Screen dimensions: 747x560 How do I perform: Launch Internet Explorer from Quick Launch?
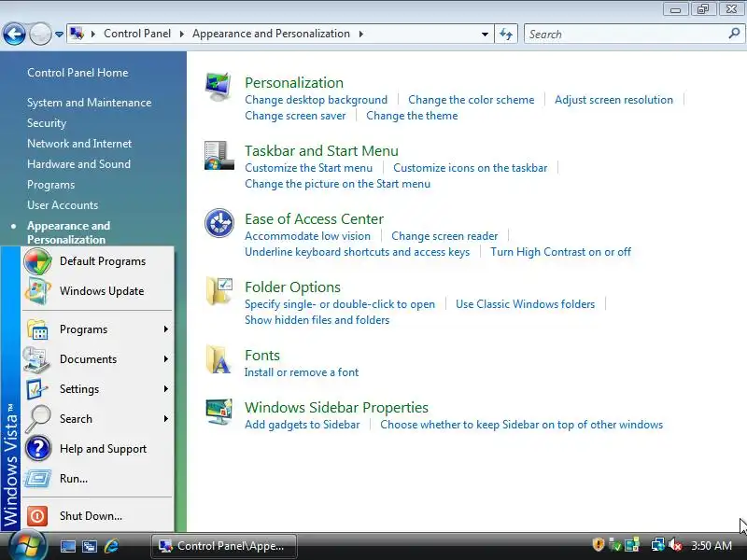pos(111,546)
